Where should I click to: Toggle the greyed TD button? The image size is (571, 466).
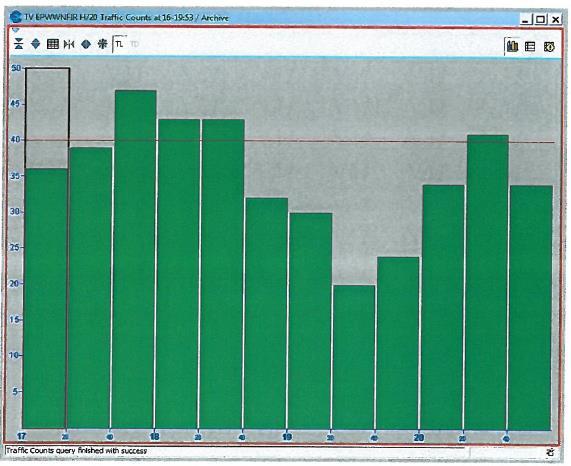(134, 44)
